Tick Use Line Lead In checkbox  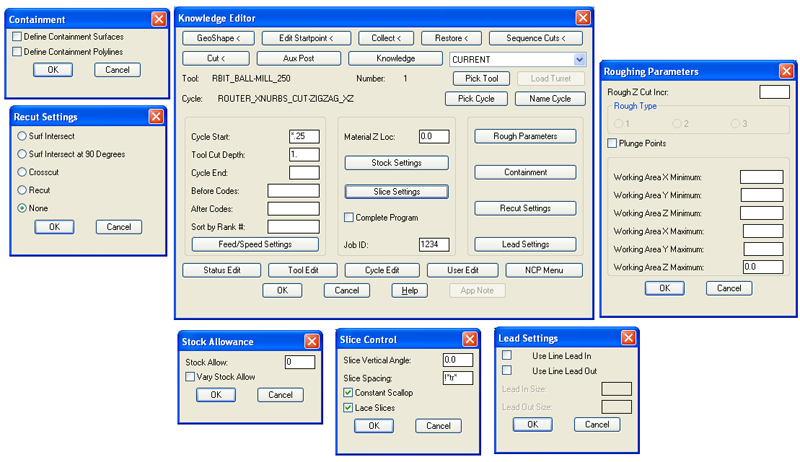coord(507,355)
